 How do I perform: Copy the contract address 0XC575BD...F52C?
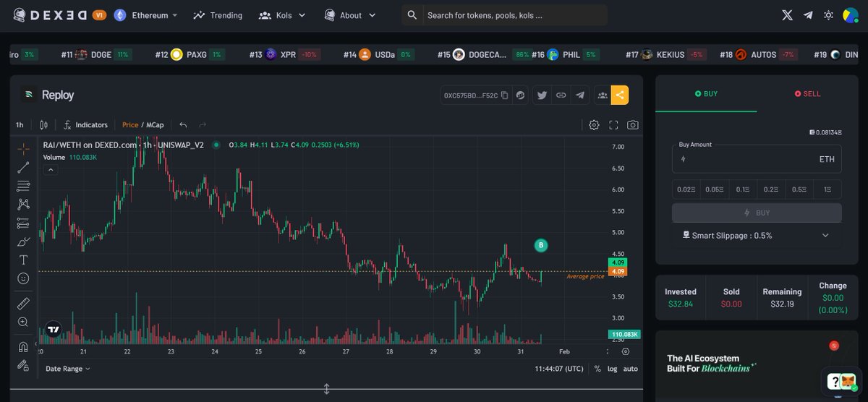(504, 95)
